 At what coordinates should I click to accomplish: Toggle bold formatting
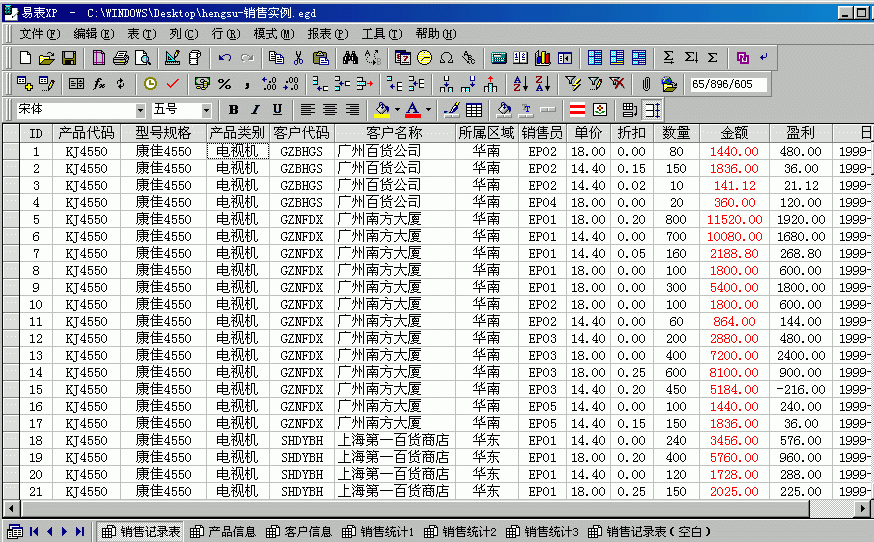point(234,110)
